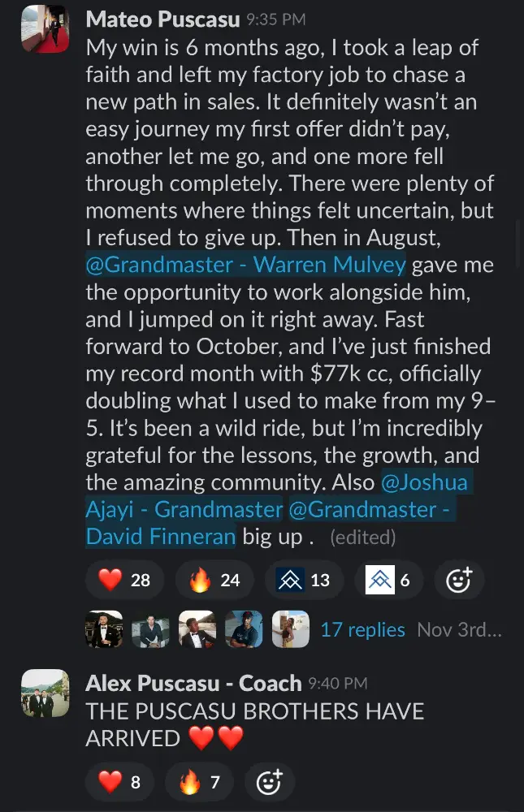Add reaction to Mateo's message
Image resolution: width=524 pixels, height=812 pixels.
pyautogui.click(x=459, y=580)
